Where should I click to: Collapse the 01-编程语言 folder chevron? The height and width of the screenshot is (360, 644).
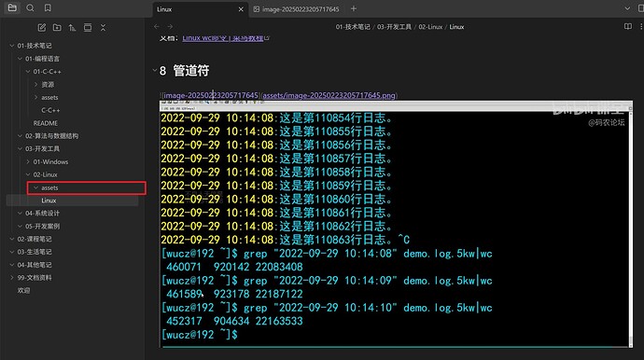pos(20,59)
